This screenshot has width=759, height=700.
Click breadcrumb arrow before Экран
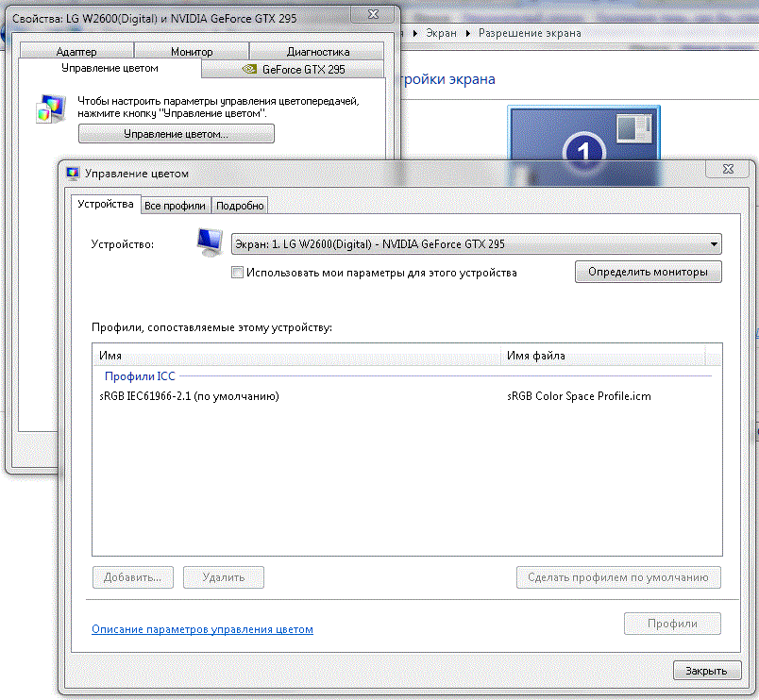[x=415, y=33]
